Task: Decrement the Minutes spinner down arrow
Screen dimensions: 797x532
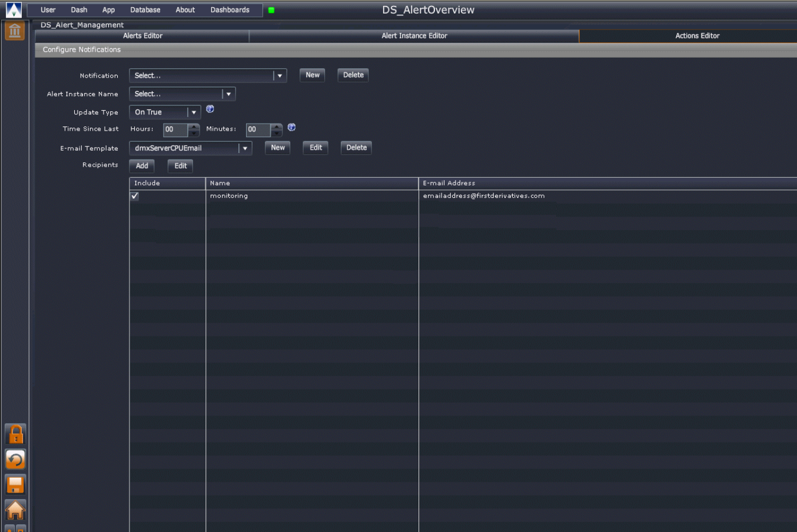Action: coord(277,133)
